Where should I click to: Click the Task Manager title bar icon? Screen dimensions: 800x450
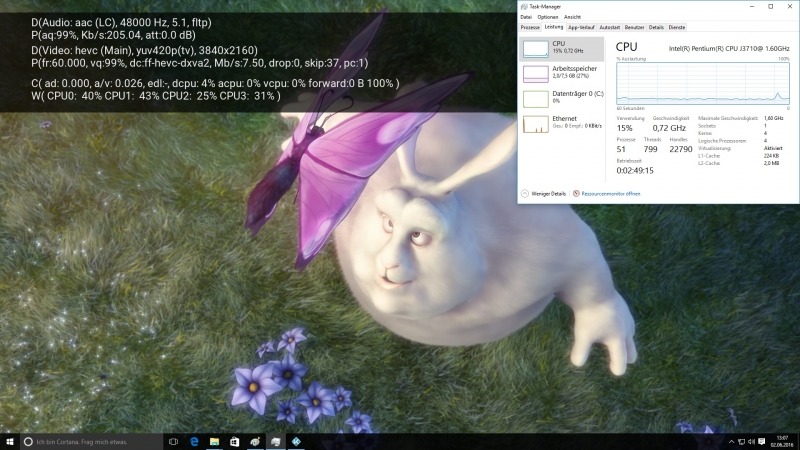click(x=523, y=7)
